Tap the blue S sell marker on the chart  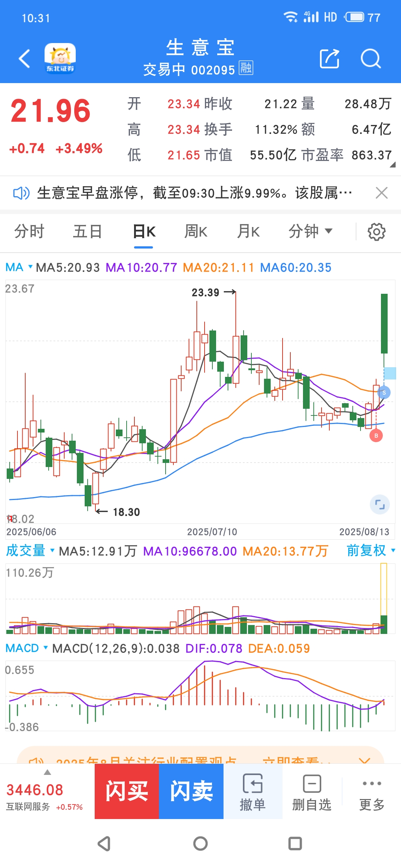point(384,392)
